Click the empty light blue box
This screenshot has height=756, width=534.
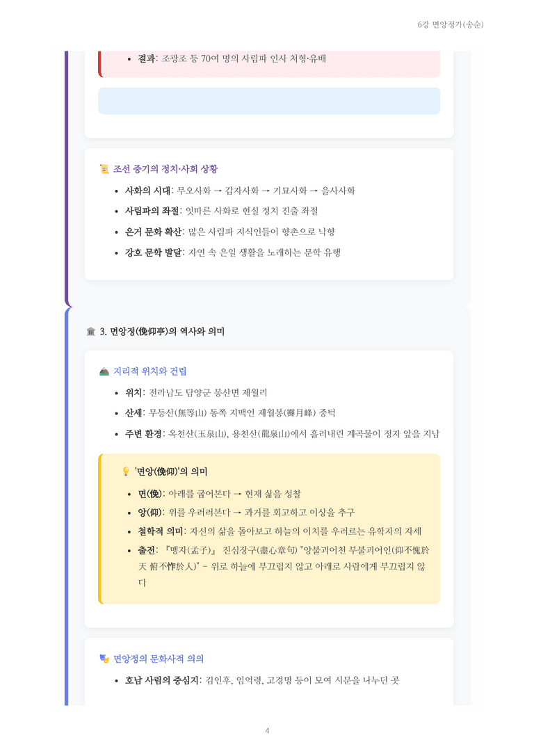[x=269, y=102]
